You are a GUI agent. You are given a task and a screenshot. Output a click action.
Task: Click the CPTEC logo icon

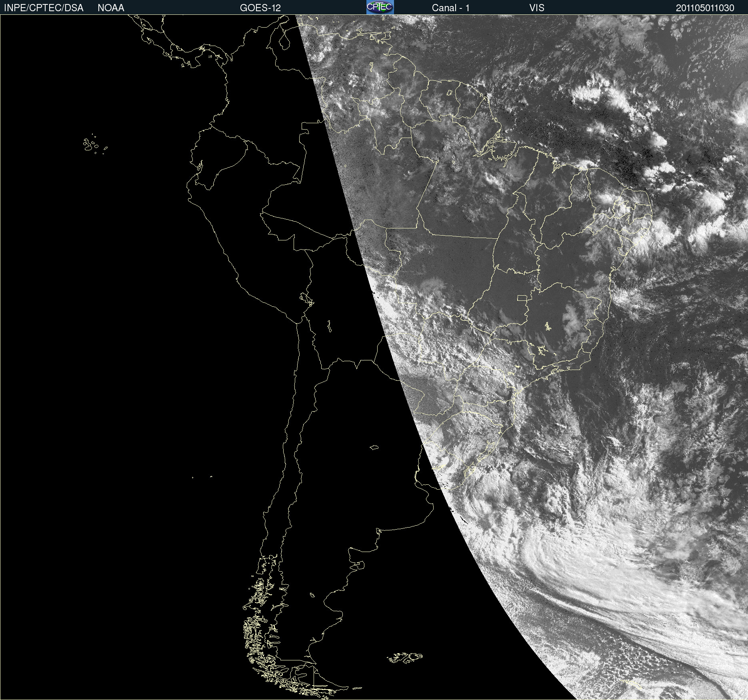pyautogui.click(x=380, y=7)
